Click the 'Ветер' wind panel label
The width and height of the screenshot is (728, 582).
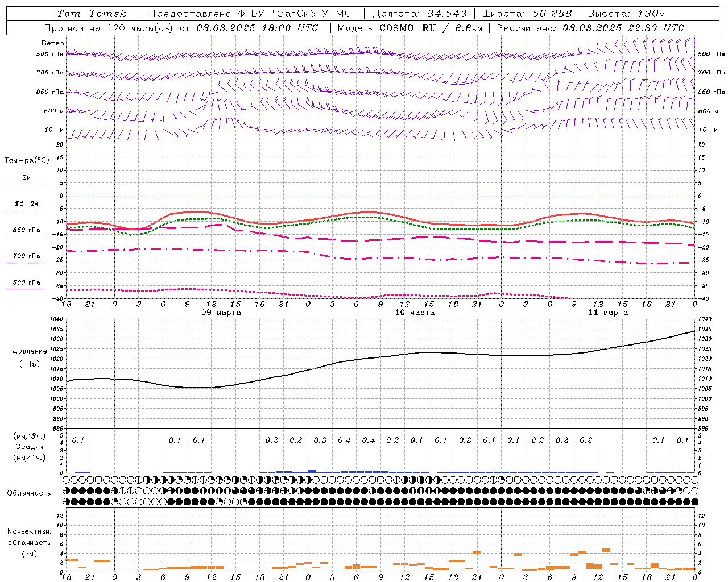[53, 43]
